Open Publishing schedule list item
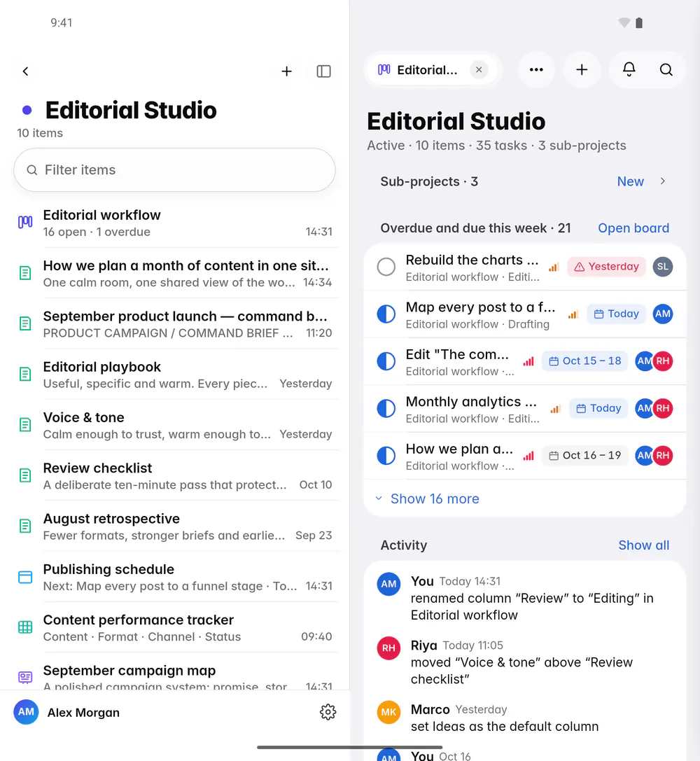Screen dimensions: 700x761 point(174,577)
